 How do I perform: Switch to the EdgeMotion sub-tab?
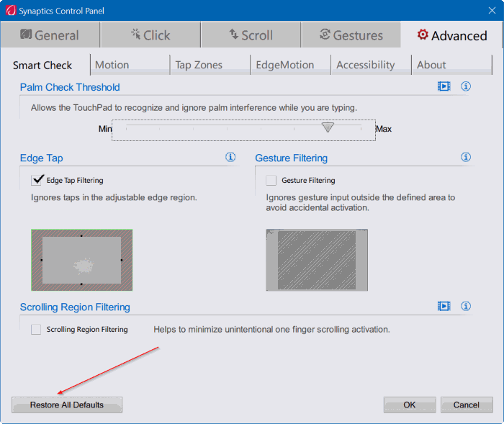click(x=291, y=65)
